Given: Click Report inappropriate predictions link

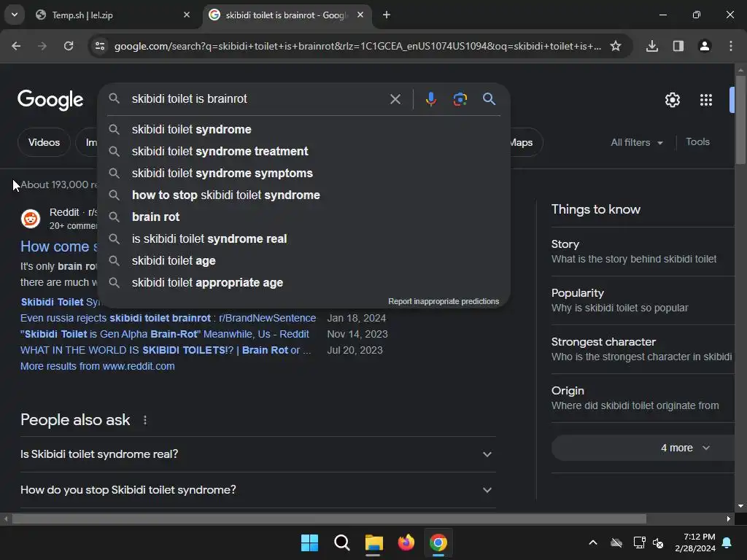Looking at the screenshot, I should (x=444, y=301).
